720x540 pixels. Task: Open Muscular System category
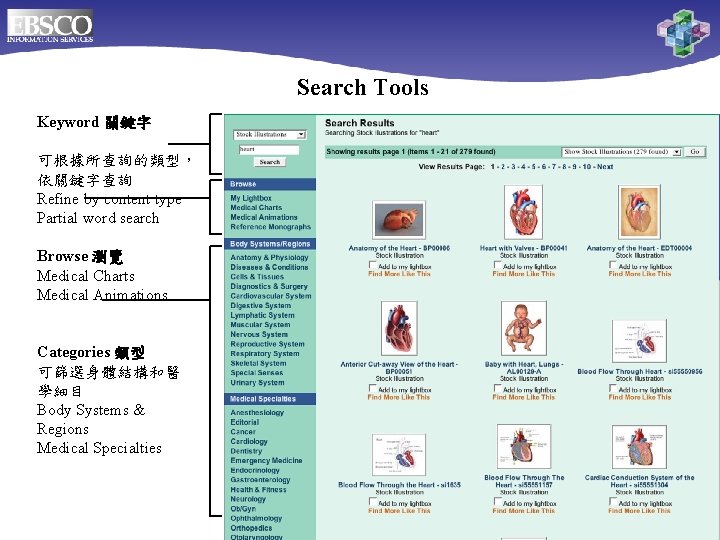pos(260,325)
